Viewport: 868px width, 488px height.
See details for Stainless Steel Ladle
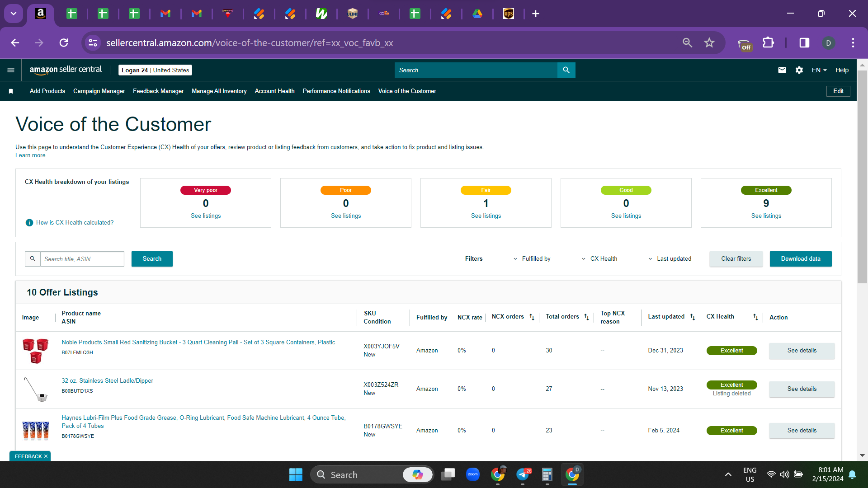(x=802, y=389)
